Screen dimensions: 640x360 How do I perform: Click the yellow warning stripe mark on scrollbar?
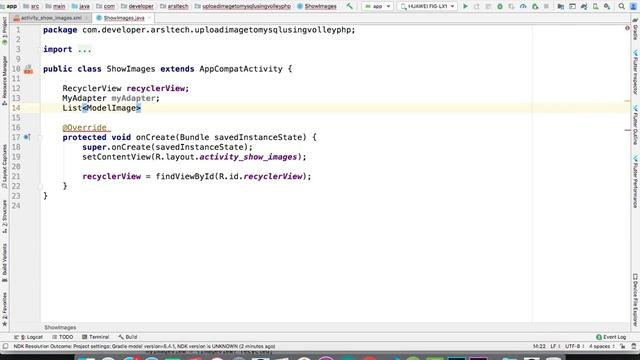point(627,100)
